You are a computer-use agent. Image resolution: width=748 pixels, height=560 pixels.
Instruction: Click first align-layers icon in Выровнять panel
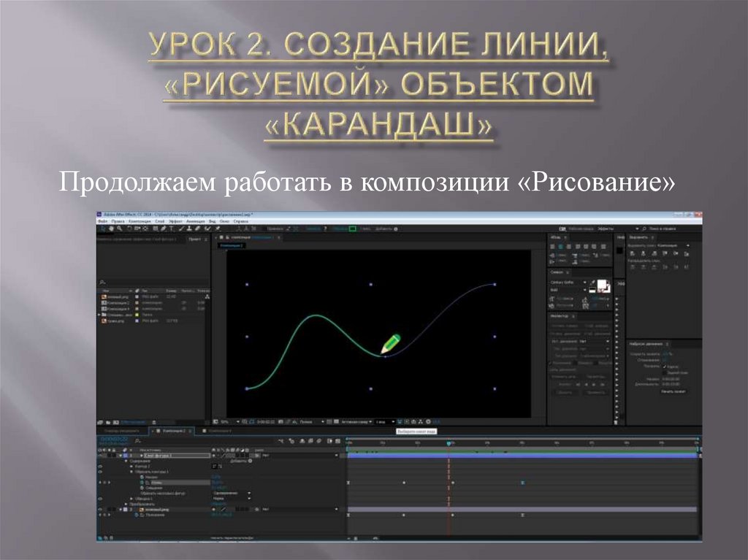click(633, 254)
